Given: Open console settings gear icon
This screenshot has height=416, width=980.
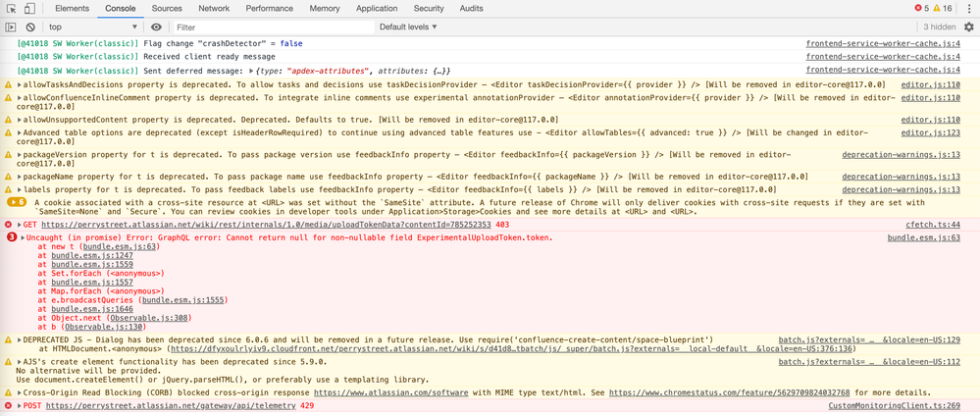Looking at the screenshot, I should (x=969, y=26).
